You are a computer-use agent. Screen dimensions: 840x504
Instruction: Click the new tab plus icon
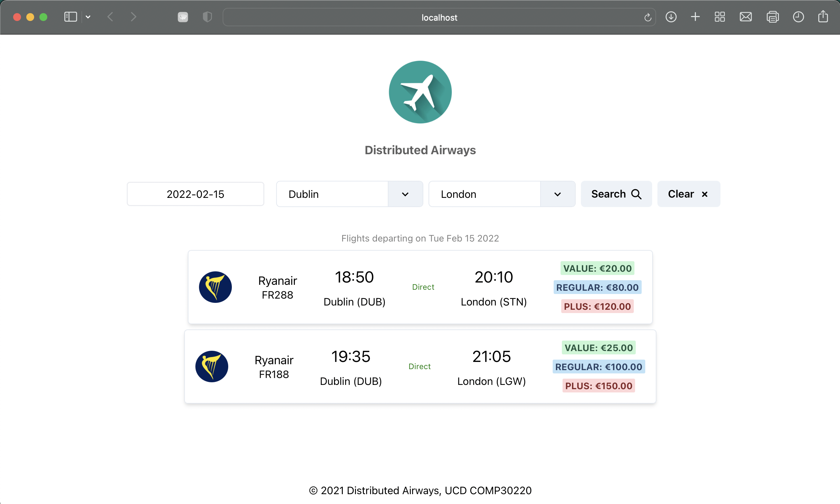[x=695, y=17]
